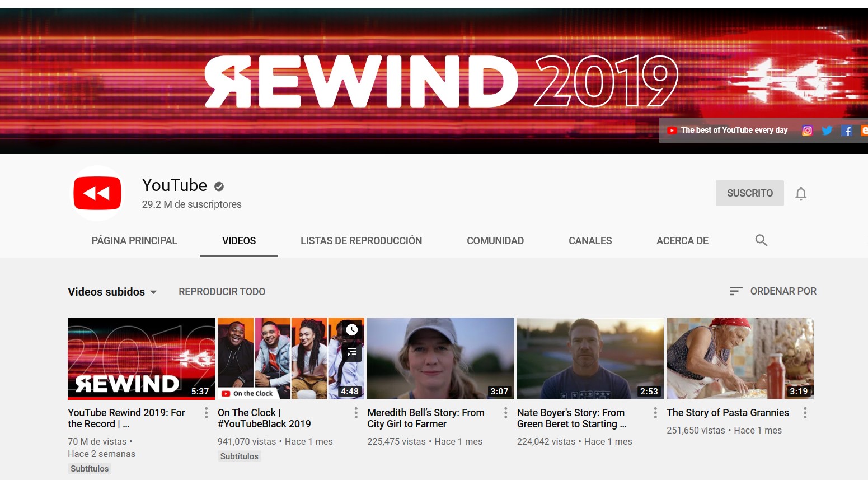
Task: Click the Subtítulos badge under YouTube Rewind 2019
Action: click(90, 469)
